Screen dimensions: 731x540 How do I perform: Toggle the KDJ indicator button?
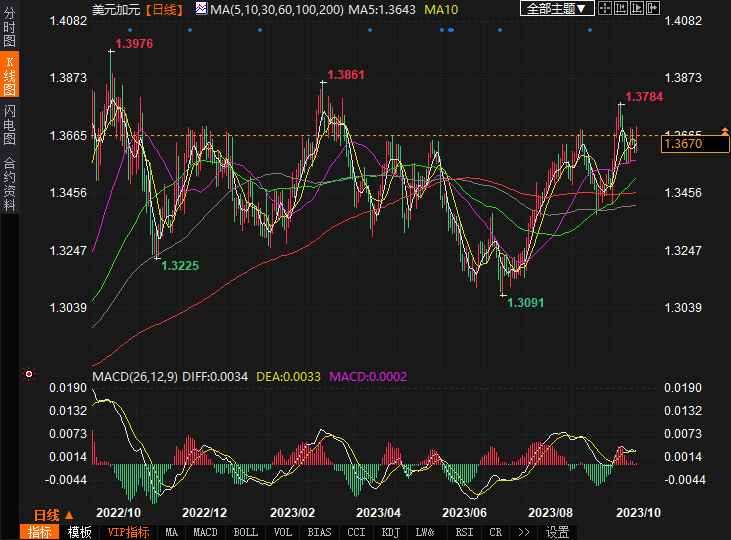(x=391, y=532)
